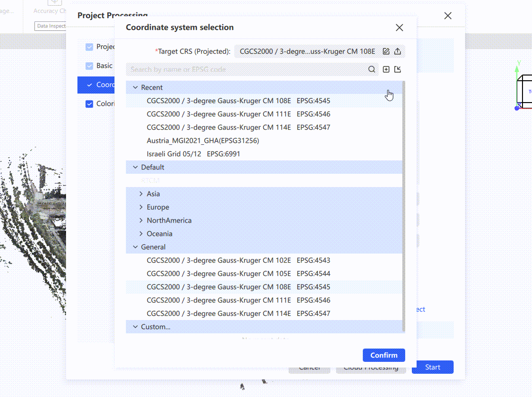Click the Target CRS value field

(x=307, y=51)
